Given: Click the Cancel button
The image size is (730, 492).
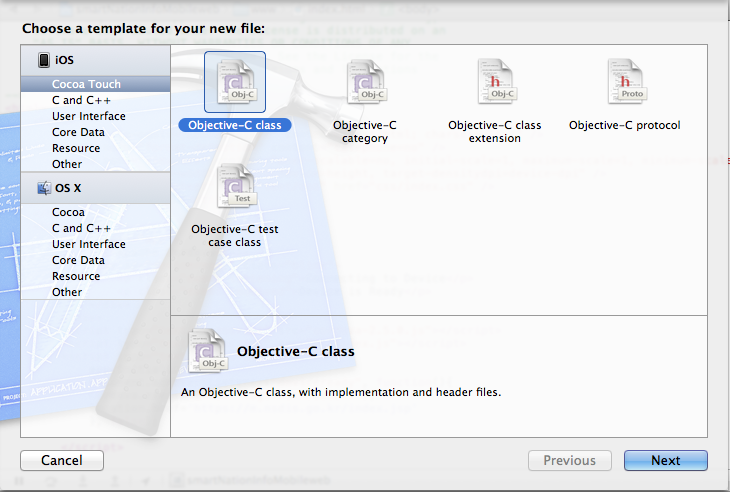Looking at the screenshot, I should click(62, 460).
